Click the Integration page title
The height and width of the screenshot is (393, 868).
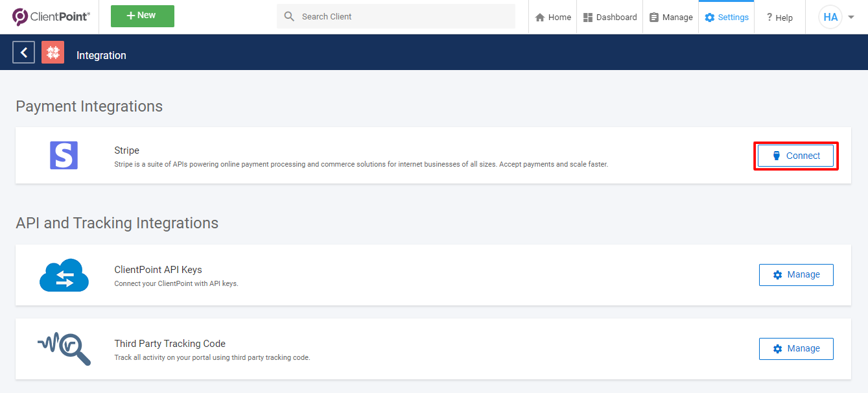(x=101, y=55)
